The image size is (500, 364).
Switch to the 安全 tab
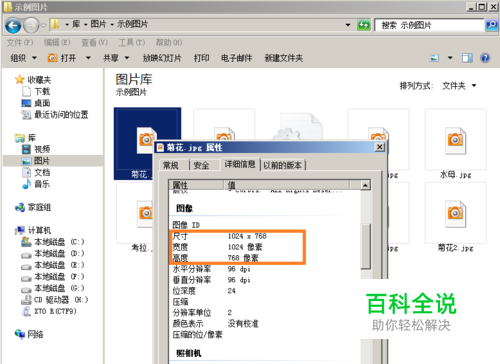pos(201,165)
